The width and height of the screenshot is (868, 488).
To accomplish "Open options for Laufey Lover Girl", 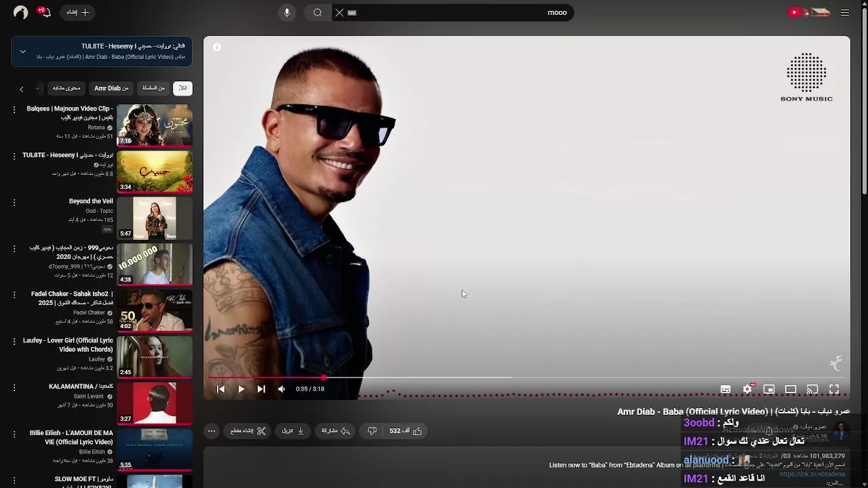I will [14, 341].
